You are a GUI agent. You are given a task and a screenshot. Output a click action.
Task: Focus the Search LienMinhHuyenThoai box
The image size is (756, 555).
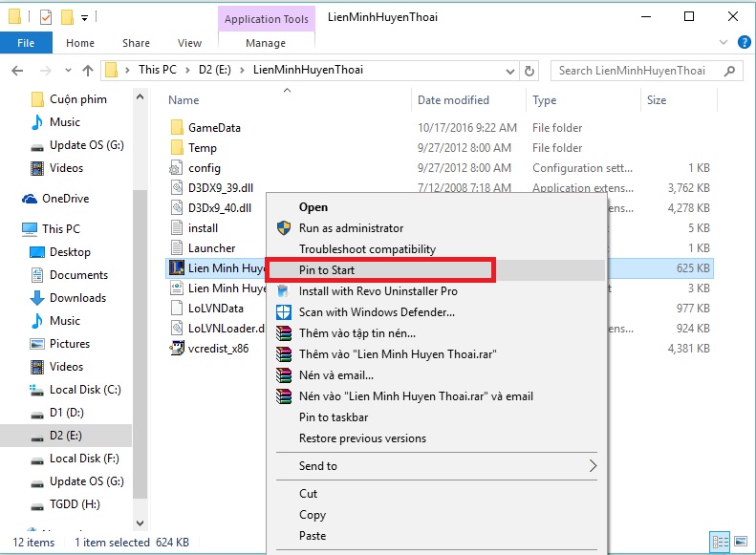click(x=646, y=71)
